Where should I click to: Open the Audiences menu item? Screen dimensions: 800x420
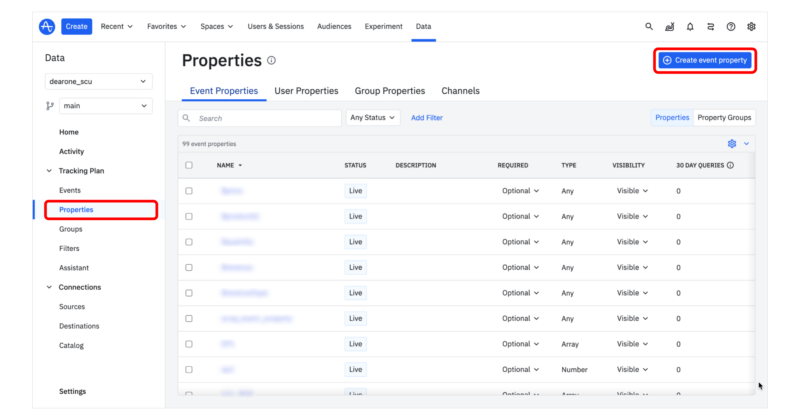click(333, 26)
